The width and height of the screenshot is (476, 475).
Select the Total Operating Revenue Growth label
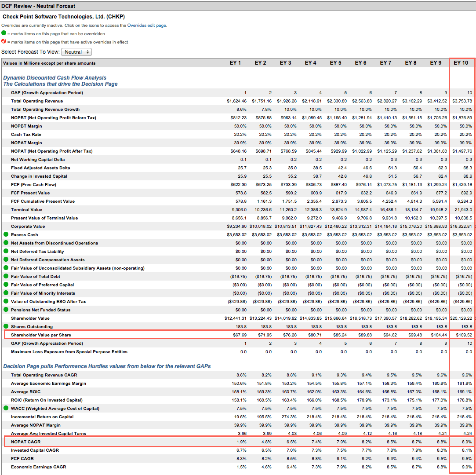(x=45, y=110)
